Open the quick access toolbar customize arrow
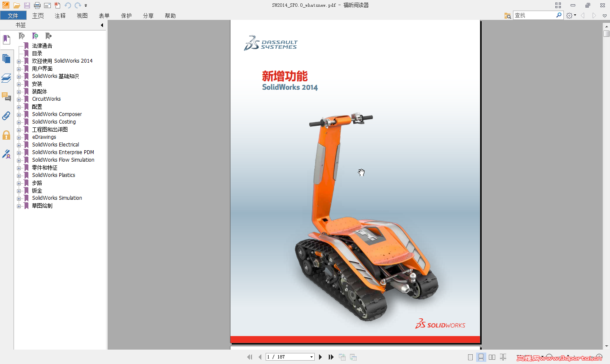Viewport: 610px width, 364px height. click(x=86, y=6)
